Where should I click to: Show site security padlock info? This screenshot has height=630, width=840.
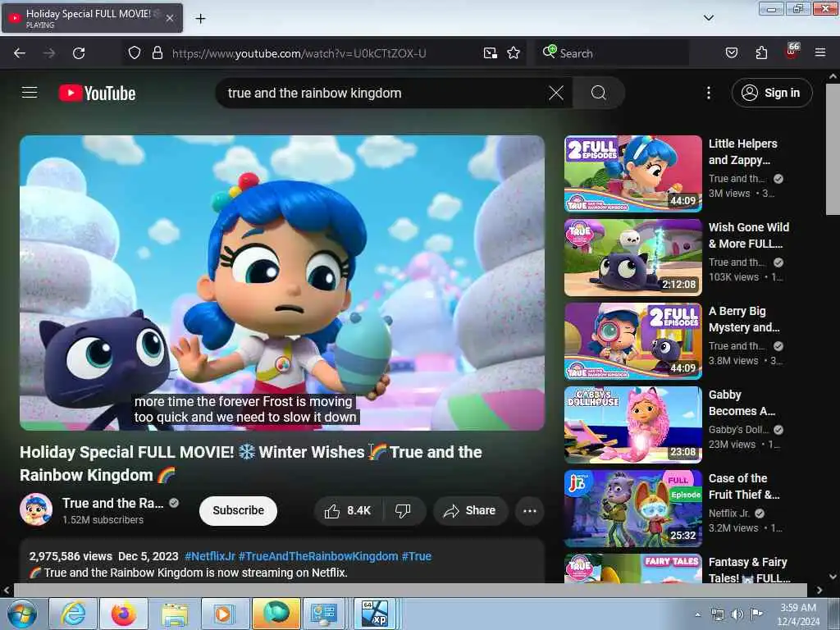[157, 52]
